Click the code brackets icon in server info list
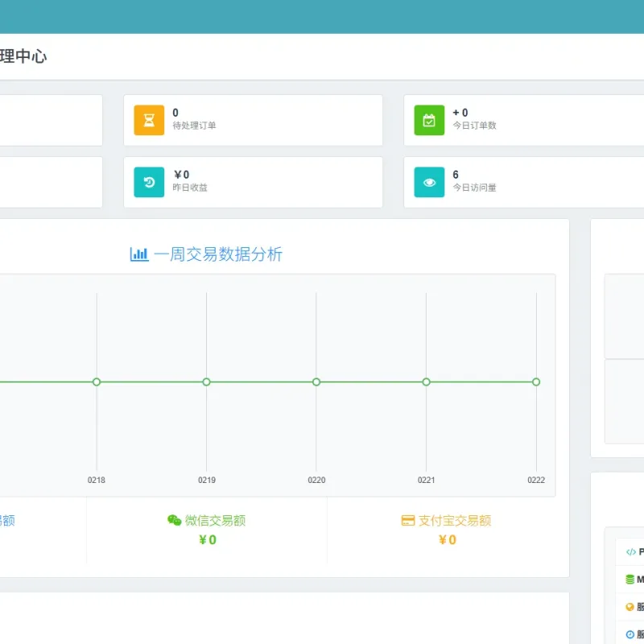Viewport: 644px width, 644px height. (x=631, y=552)
